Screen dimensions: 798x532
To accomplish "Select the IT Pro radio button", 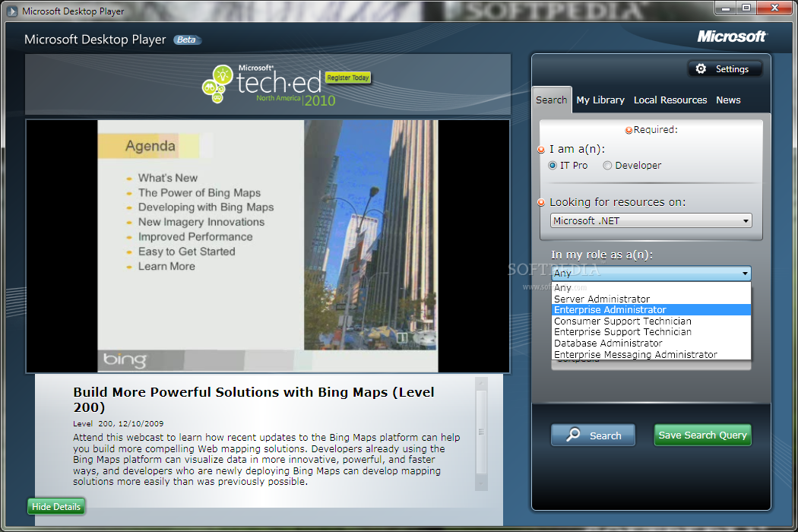I will (553, 166).
